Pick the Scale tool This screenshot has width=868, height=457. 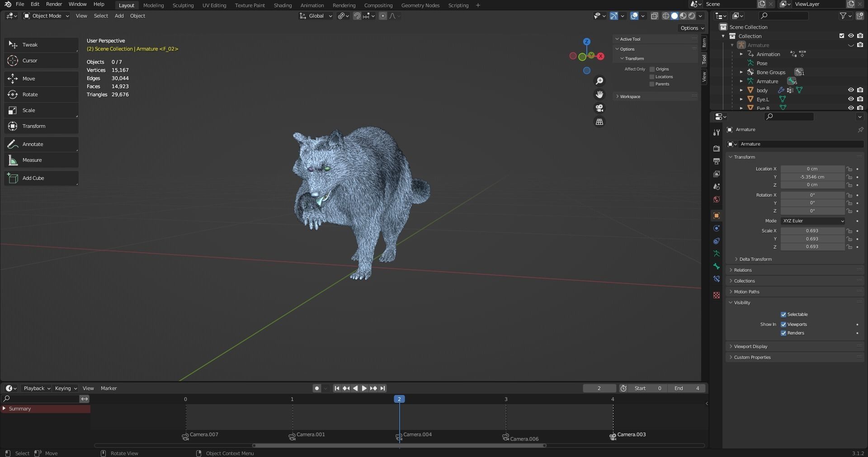(x=41, y=110)
